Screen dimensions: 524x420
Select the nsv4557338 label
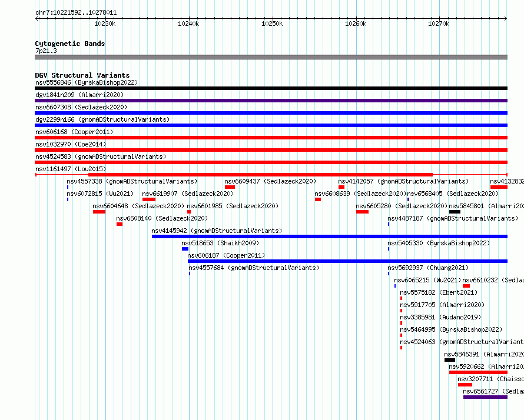(132, 181)
